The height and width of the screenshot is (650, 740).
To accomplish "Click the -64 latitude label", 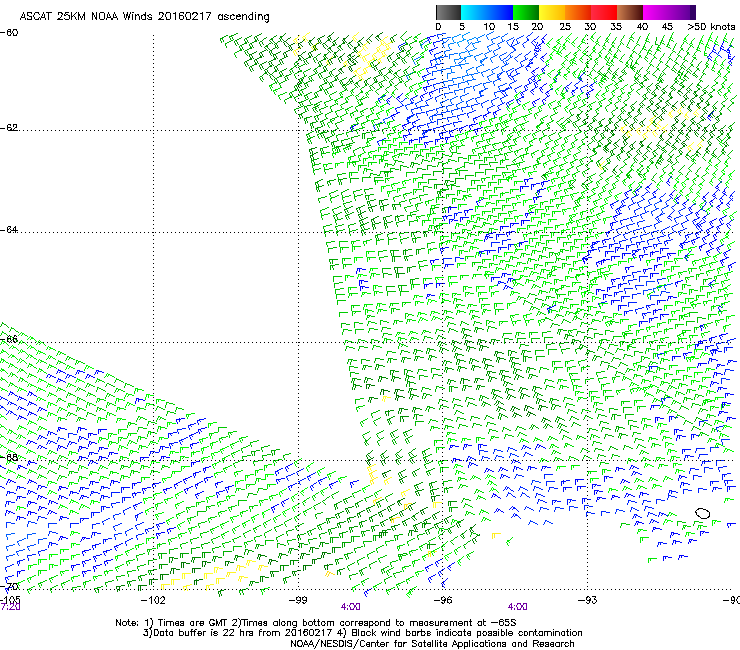I will point(9,230).
